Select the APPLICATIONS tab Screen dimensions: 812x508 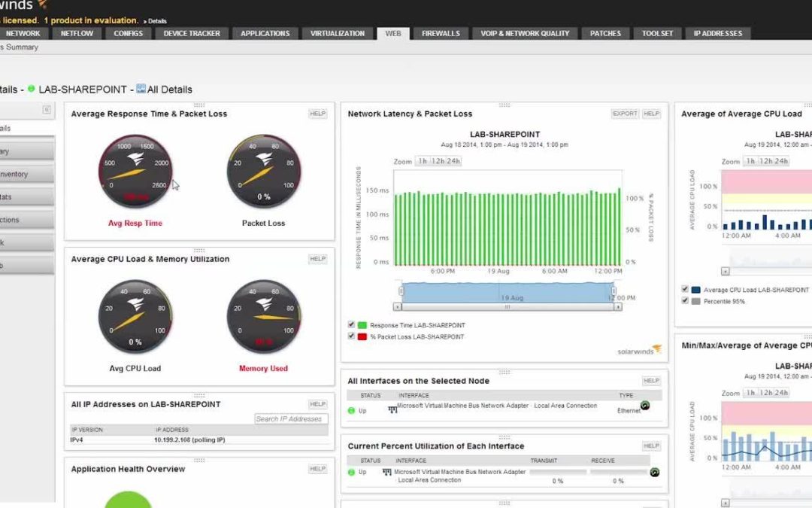coord(265,33)
